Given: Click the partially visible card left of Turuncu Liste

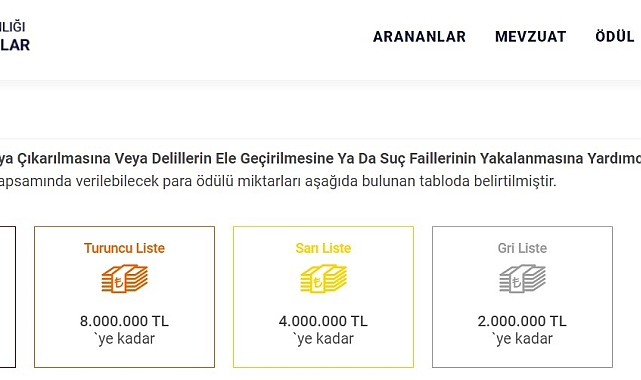Looking at the screenshot, I should [x=8, y=297].
